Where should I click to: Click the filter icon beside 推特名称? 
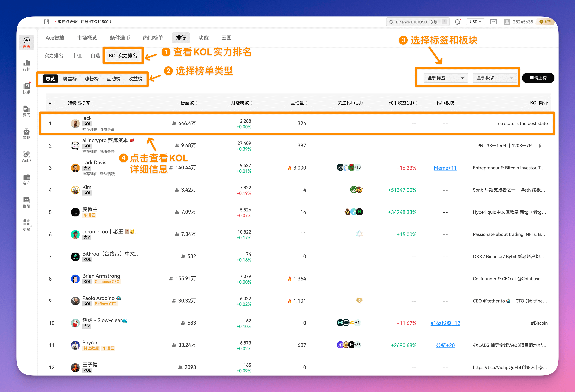click(88, 103)
